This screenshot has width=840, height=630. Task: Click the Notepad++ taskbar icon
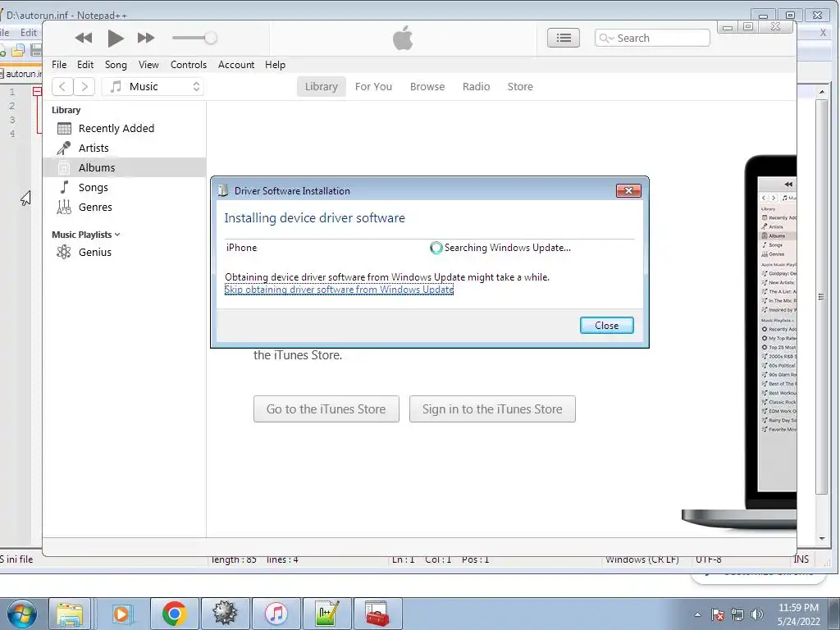(x=326, y=614)
